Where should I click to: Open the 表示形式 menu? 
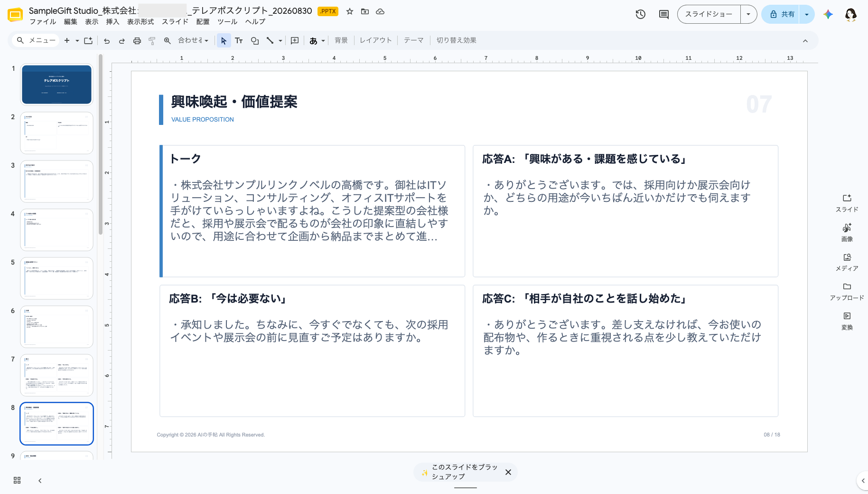point(140,22)
